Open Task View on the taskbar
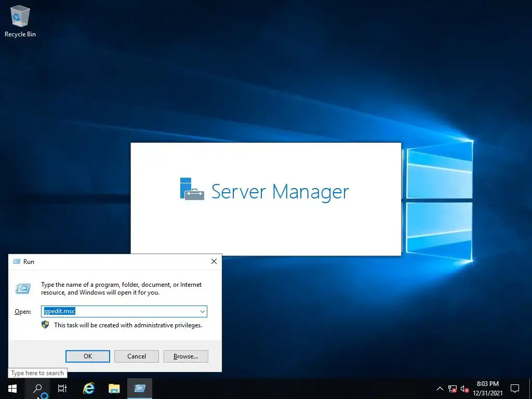Viewport: 532px width, 399px height. point(62,389)
